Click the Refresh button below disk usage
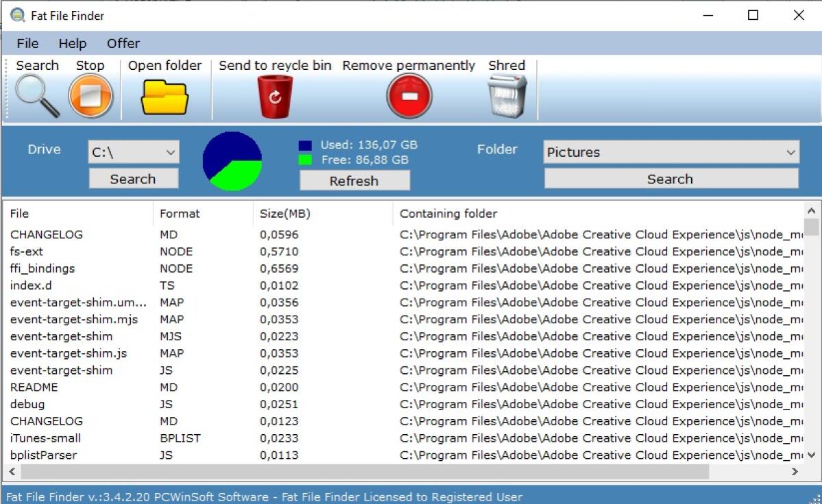Image resolution: width=822 pixels, height=504 pixels. click(354, 180)
